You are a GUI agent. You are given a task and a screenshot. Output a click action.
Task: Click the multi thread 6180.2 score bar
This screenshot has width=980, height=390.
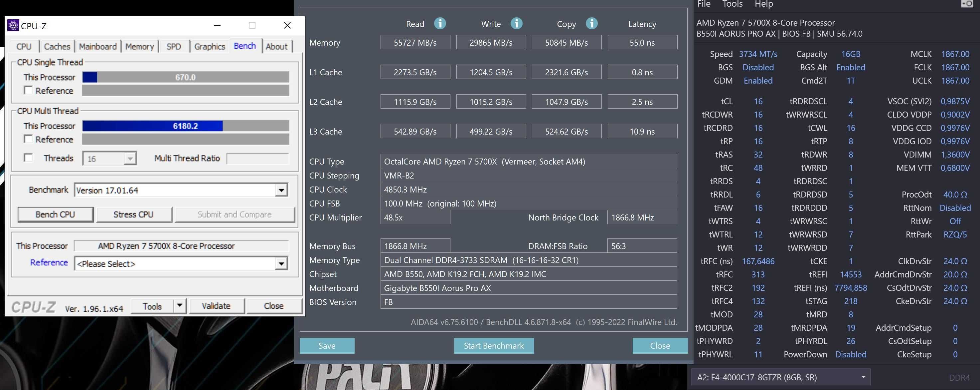click(186, 126)
